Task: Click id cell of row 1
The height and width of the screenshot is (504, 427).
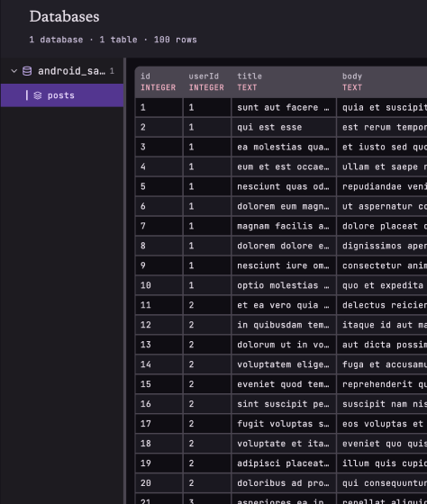Action: coord(159,108)
